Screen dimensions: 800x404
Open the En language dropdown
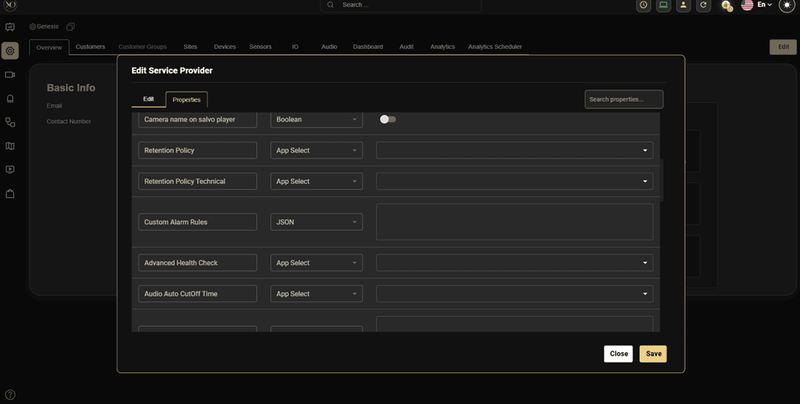pyautogui.click(x=764, y=5)
